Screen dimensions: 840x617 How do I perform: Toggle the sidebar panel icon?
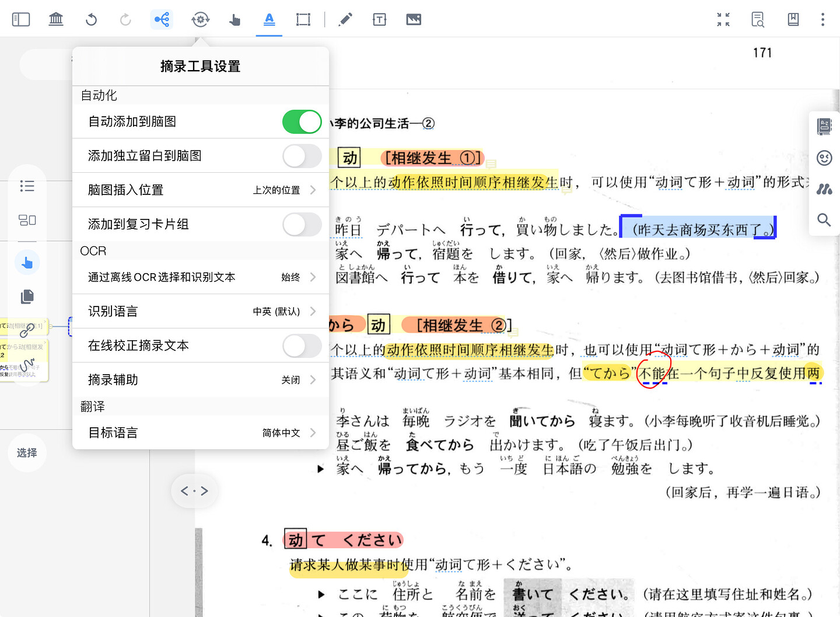[21, 19]
